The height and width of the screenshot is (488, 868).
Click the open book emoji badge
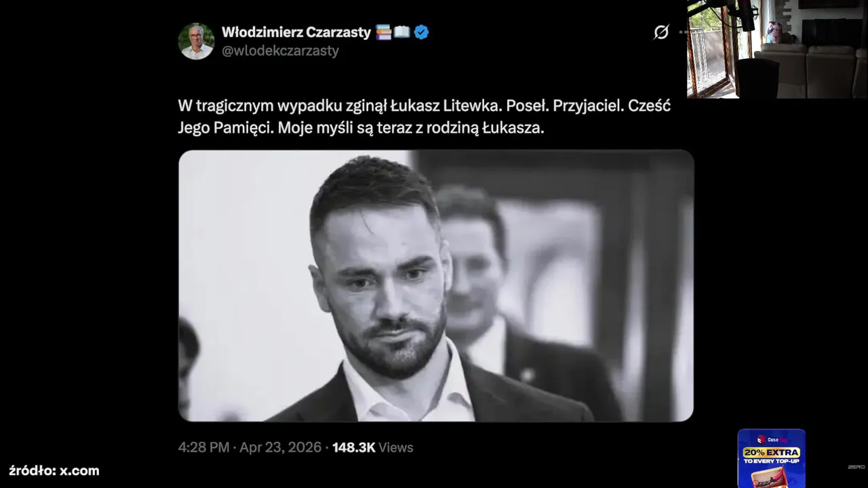click(402, 32)
